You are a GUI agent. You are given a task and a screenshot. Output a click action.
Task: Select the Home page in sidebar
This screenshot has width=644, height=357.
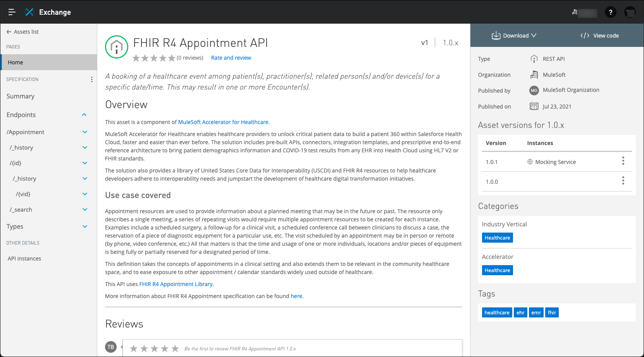49,62
